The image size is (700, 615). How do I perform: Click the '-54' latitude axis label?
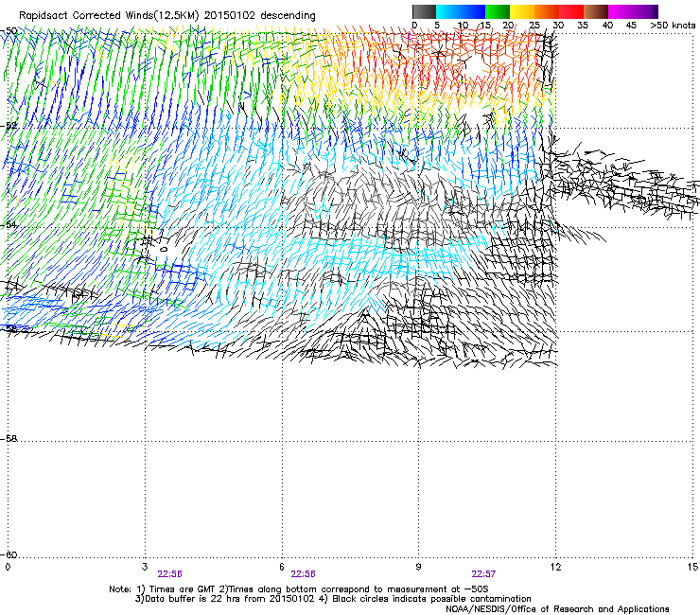click(x=9, y=224)
